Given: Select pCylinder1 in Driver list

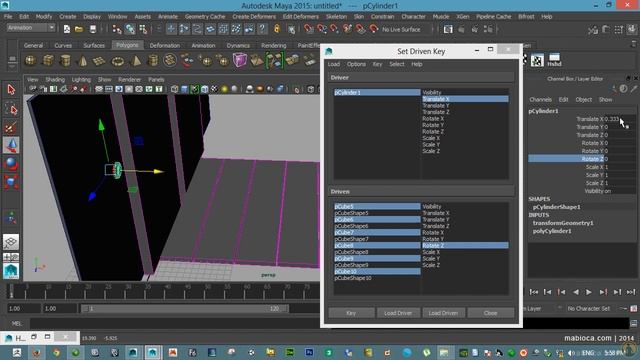Looking at the screenshot, I should click(x=377, y=92).
